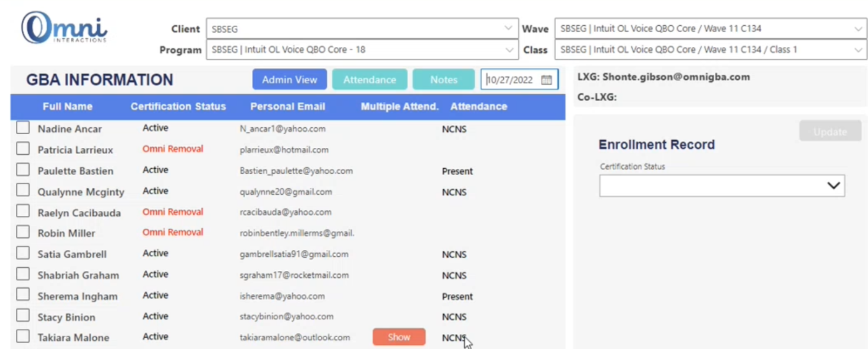Screen dimensions: 868x349
Task: Click the Omni Interactions logo
Action: [x=64, y=28]
